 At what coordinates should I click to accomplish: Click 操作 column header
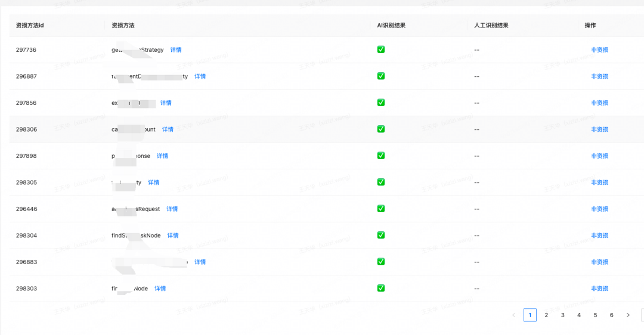[590, 26]
